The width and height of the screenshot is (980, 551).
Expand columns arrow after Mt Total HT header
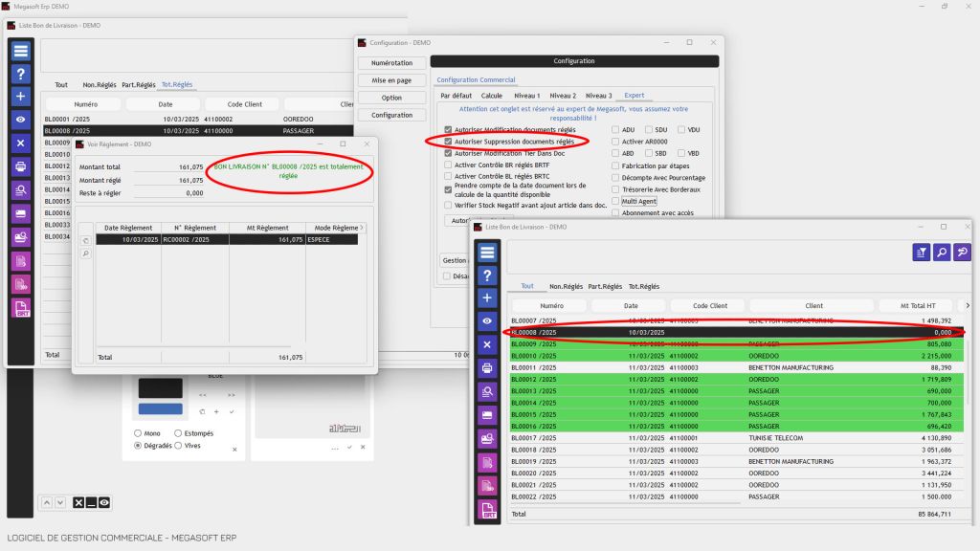tap(968, 305)
